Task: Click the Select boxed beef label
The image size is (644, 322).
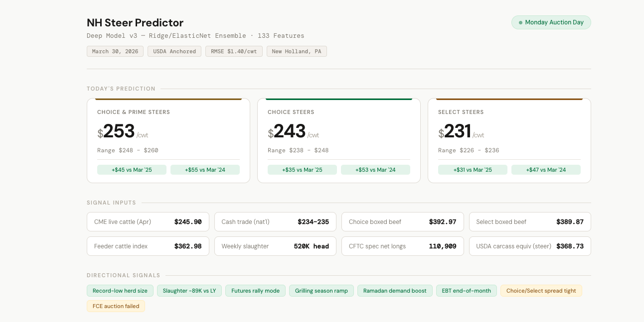Action: pyautogui.click(x=501, y=222)
